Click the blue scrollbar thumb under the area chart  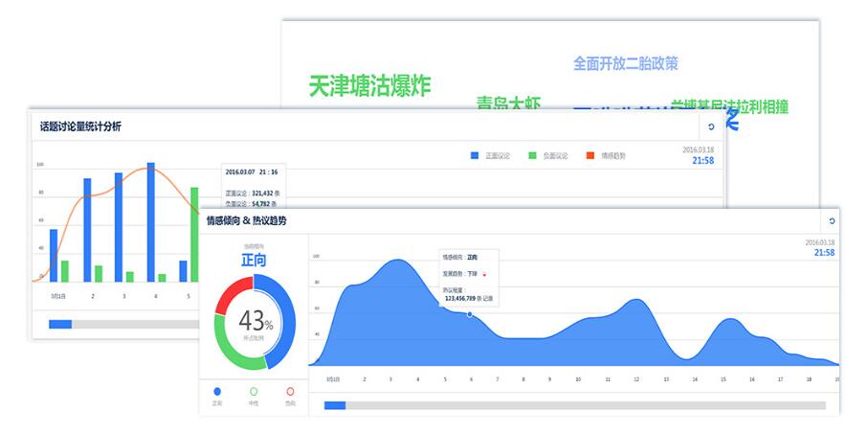pyautogui.click(x=335, y=405)
